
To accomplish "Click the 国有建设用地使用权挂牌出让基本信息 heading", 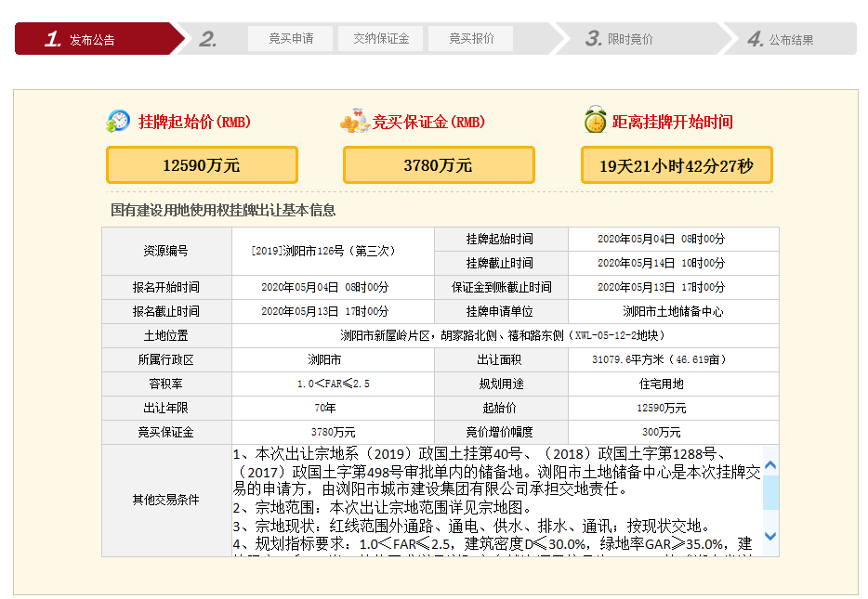I will click(223, 210).
